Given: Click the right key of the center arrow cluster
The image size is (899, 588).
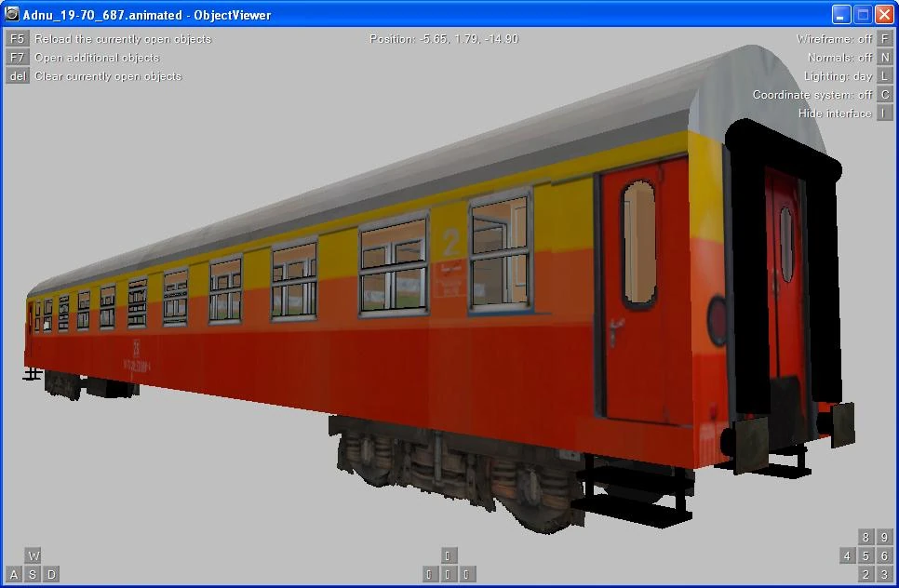Looking at the screenshot, I should pyautogui.click(x=466, y=574).
